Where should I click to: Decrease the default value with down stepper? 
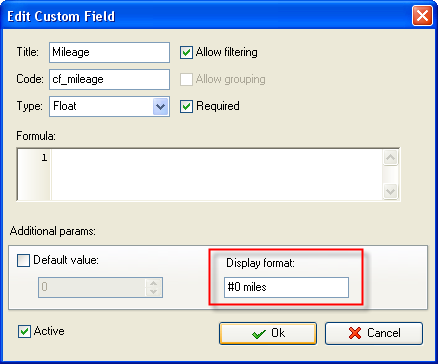coord(154,292)
